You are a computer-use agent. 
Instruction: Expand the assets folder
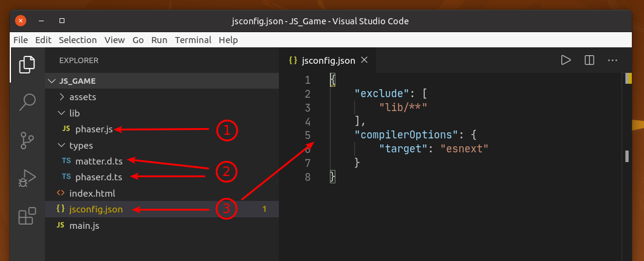(x=83, y=97)
